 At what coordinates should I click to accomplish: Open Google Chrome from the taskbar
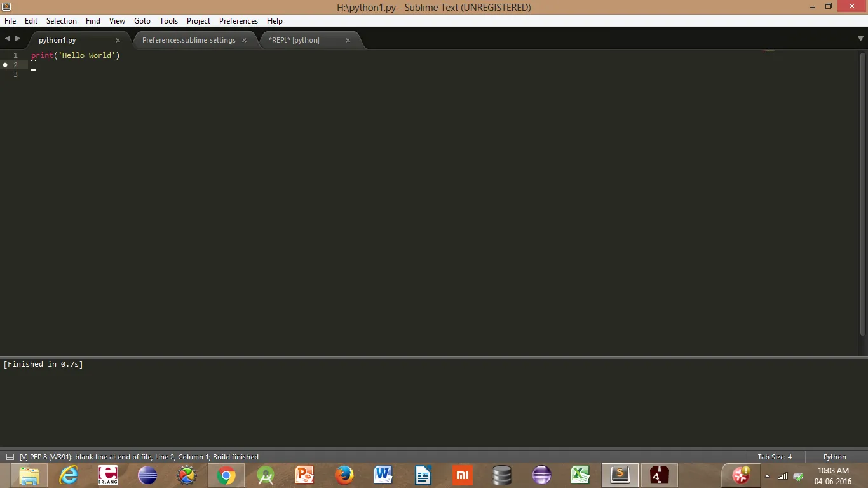226,475
